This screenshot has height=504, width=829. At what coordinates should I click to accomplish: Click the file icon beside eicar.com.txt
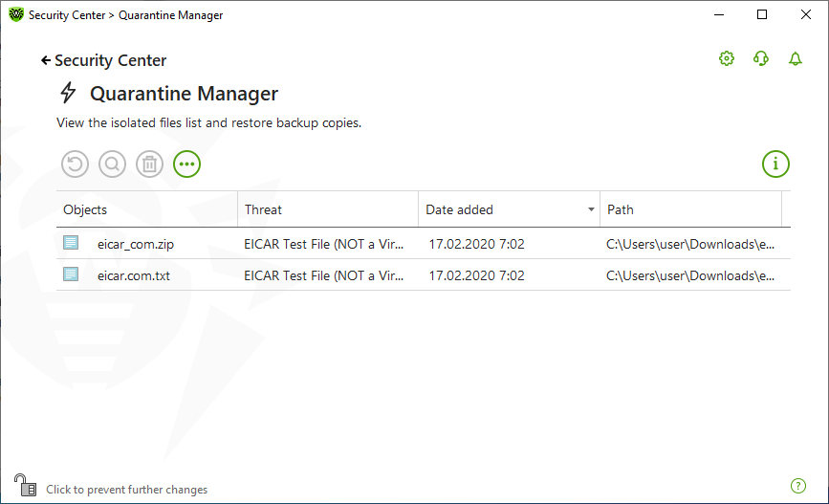(x=71, y=274)
